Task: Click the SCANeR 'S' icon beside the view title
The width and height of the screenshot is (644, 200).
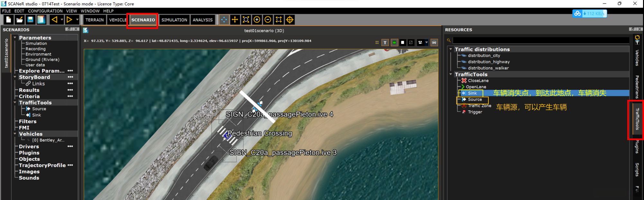Action: [x=86, y=30]
